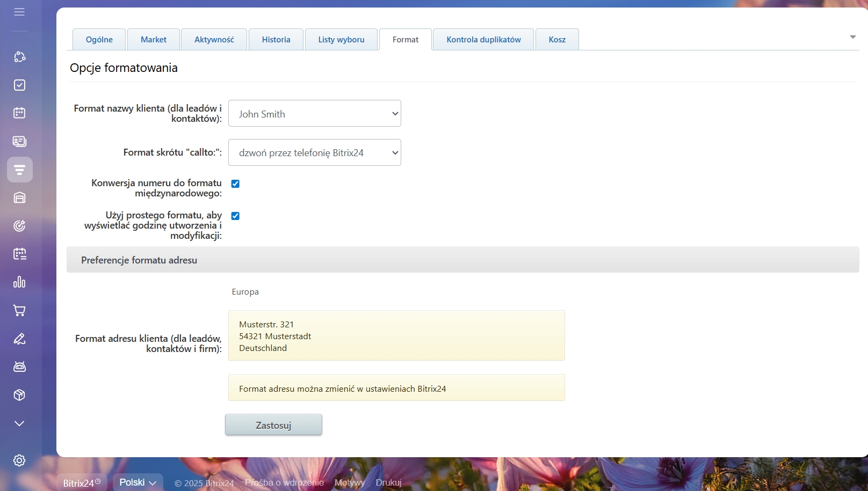Open the client name format dropdown

[x=314, y=114]
